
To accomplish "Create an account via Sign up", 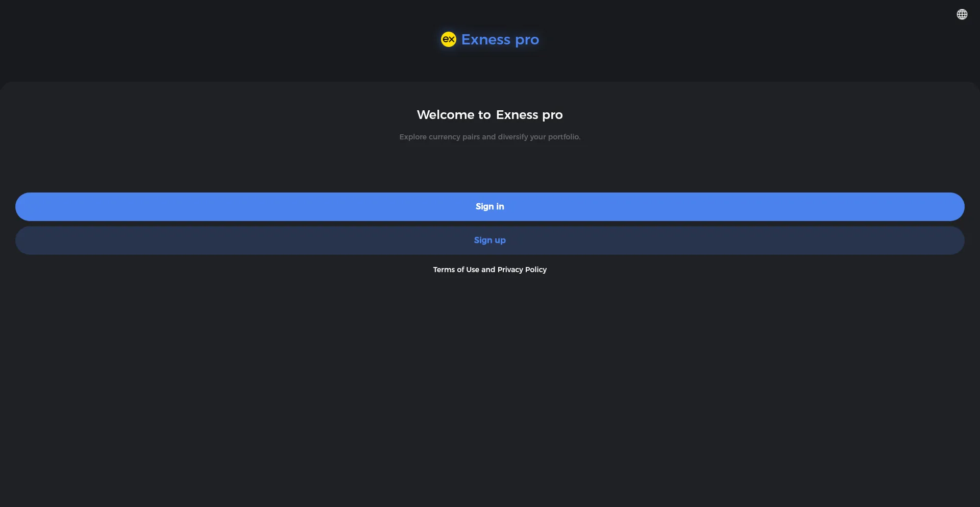I will click(489, 240).
